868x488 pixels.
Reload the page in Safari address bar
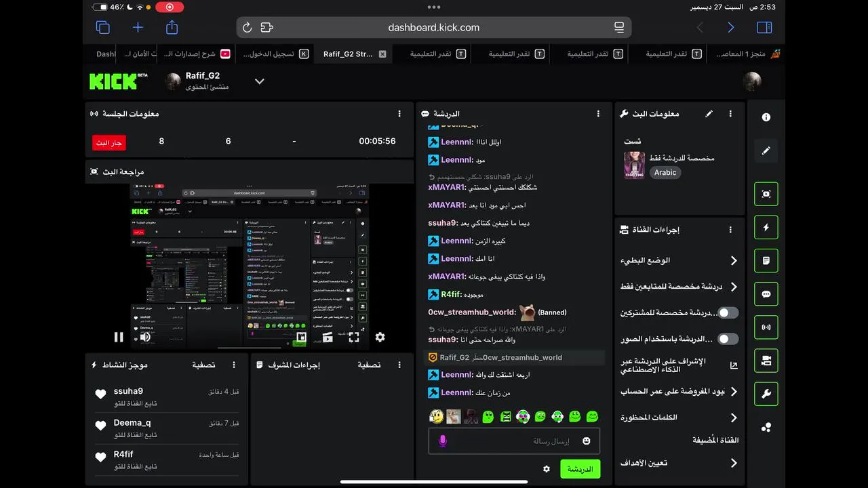(247, 28)
